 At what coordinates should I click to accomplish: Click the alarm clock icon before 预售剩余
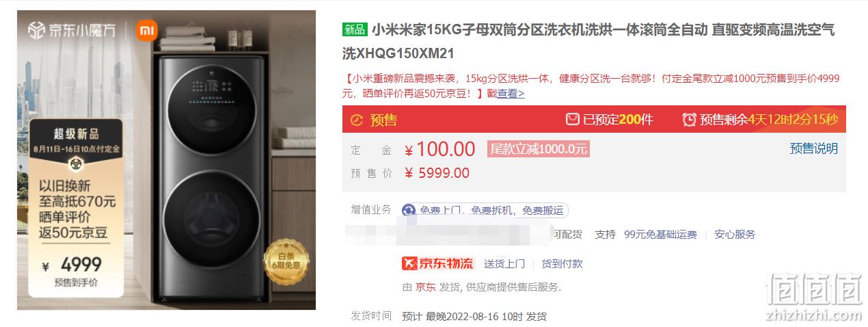[x=689, y=120]
